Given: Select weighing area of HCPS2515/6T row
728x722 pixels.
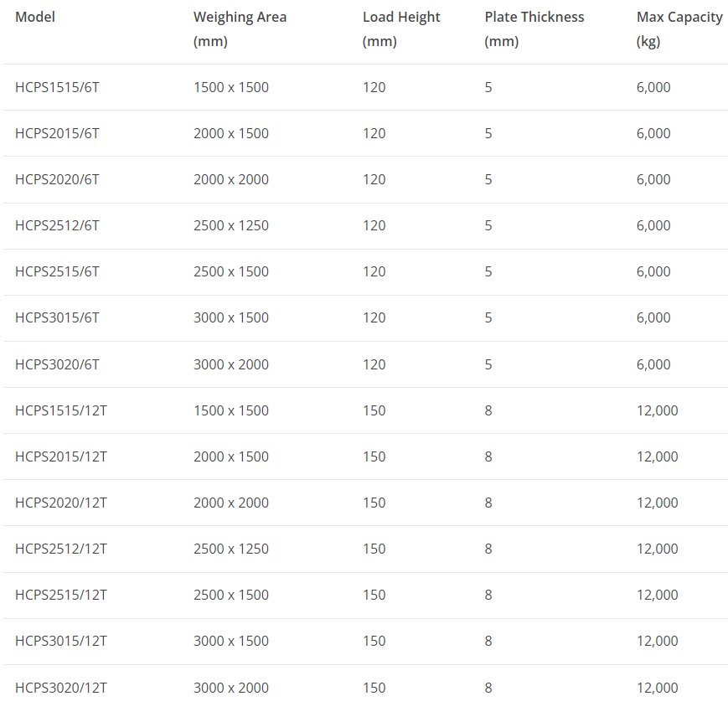Looking at the screenshot, I should click(231, 271).
